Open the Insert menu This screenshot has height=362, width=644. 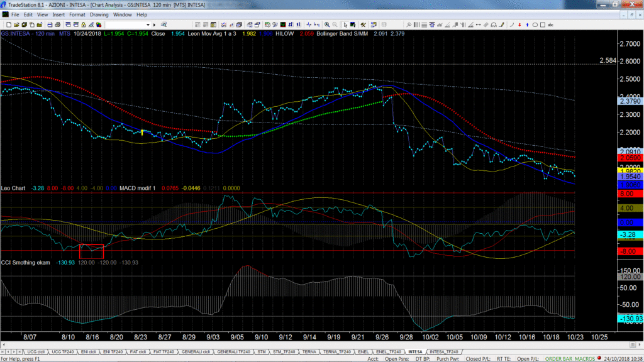click(x=58, y=14)
